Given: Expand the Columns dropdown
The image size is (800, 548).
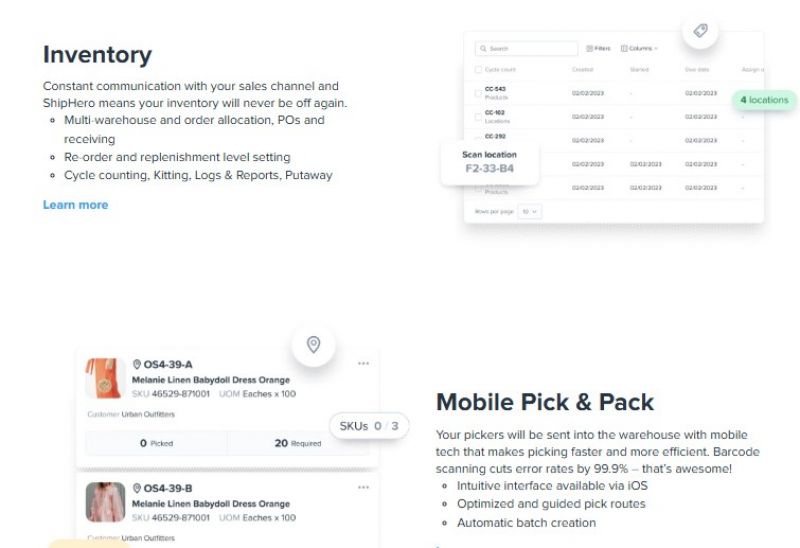Looking at the screenshot, I should (639, 48).
